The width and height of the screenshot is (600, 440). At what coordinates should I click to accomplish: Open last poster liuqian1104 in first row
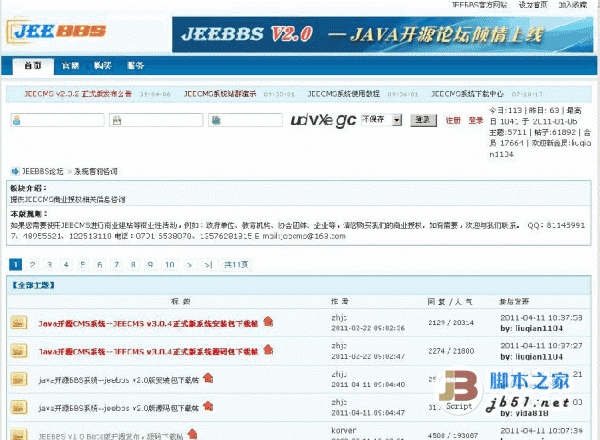pos(538,328)
